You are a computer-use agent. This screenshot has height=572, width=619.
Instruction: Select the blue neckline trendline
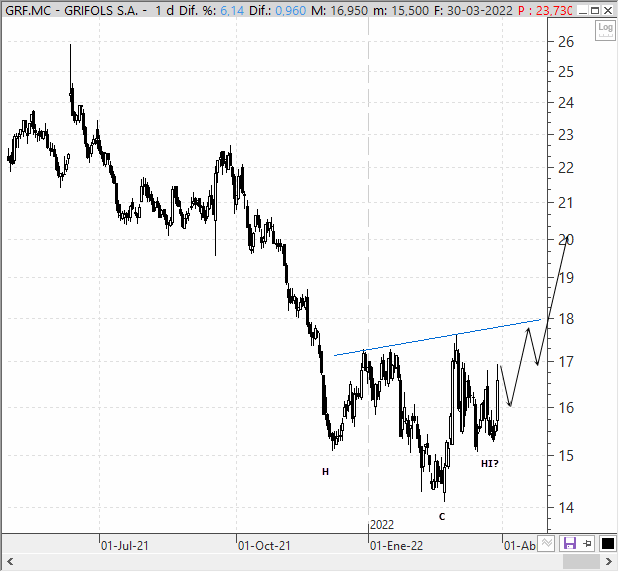437,338
